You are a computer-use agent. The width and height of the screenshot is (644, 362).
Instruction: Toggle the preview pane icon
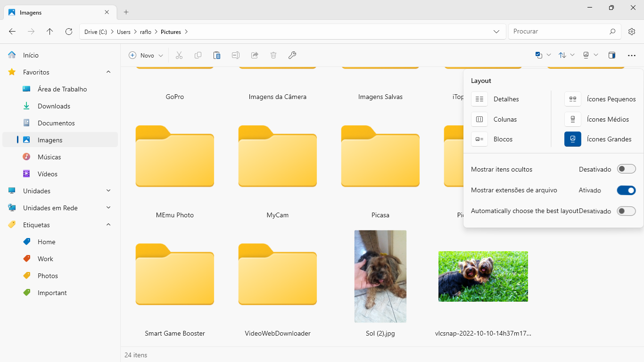pyautogui.click(x=612, y=55)
